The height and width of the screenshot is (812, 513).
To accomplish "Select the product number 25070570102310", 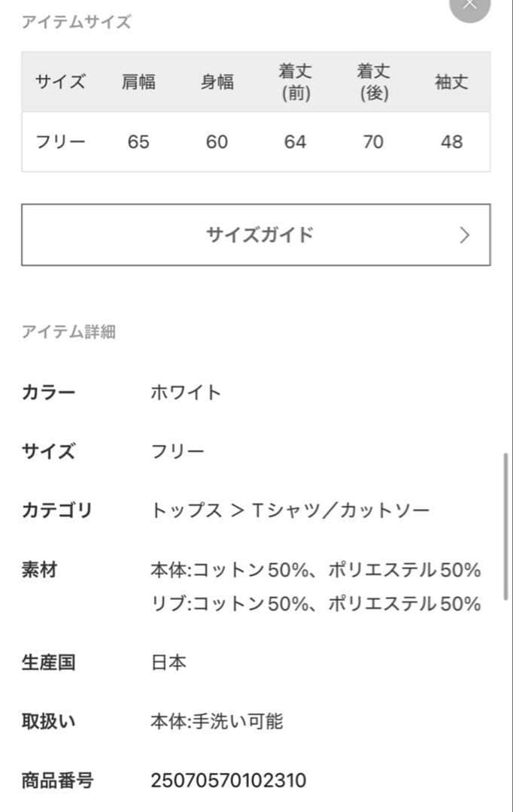I will pyautogui.click(x=229, y=780).
